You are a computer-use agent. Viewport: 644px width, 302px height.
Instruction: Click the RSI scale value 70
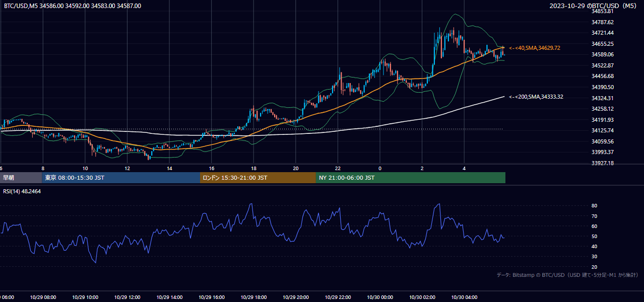(x=594, y=216)
